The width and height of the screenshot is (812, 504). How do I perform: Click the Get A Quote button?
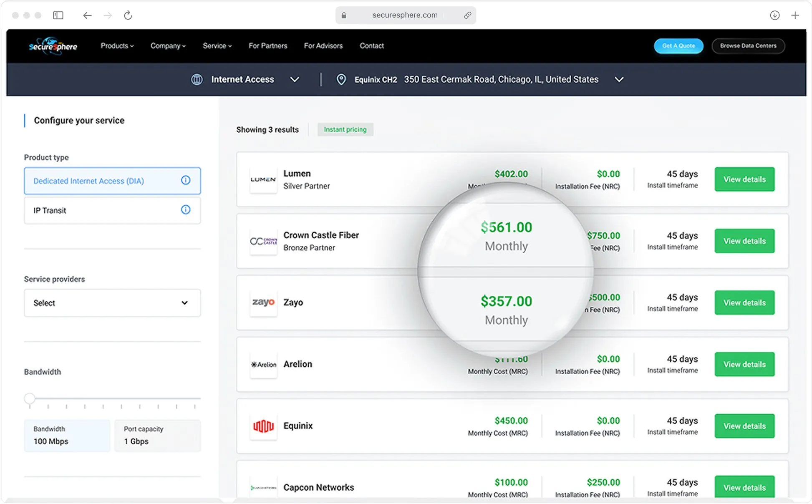(678, 46)
